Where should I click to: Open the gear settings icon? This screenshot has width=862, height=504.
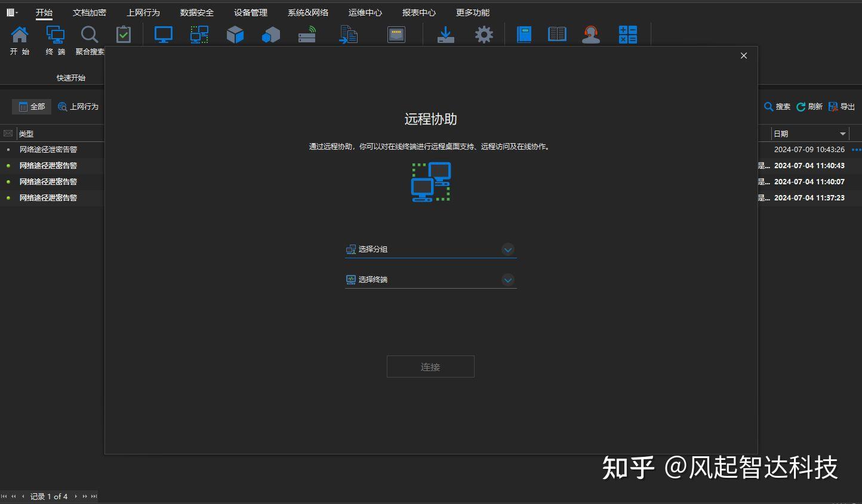pos(484,35)
